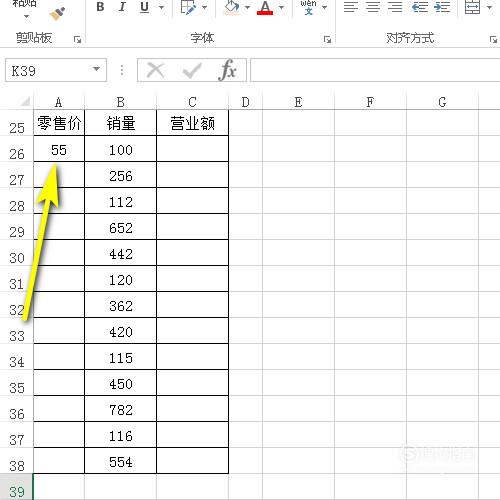Select cell with 零售价 header

point(59,123)
